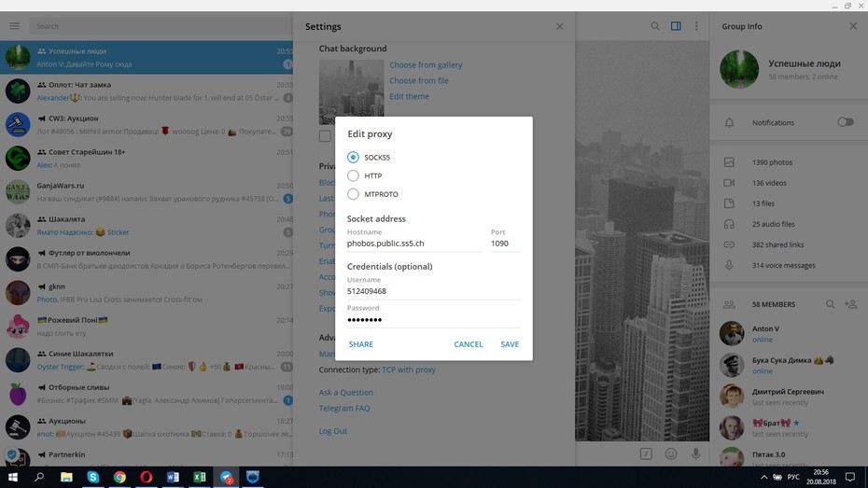Open the three-dot chat options menu
The image size is (868, 488).
696,26
